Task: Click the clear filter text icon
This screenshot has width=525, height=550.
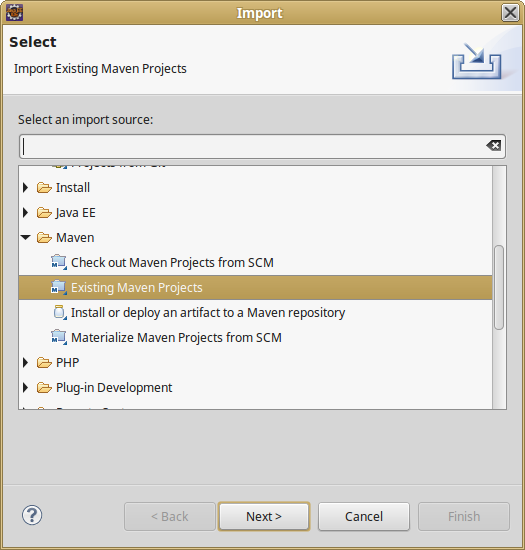Action: (494, 145)
